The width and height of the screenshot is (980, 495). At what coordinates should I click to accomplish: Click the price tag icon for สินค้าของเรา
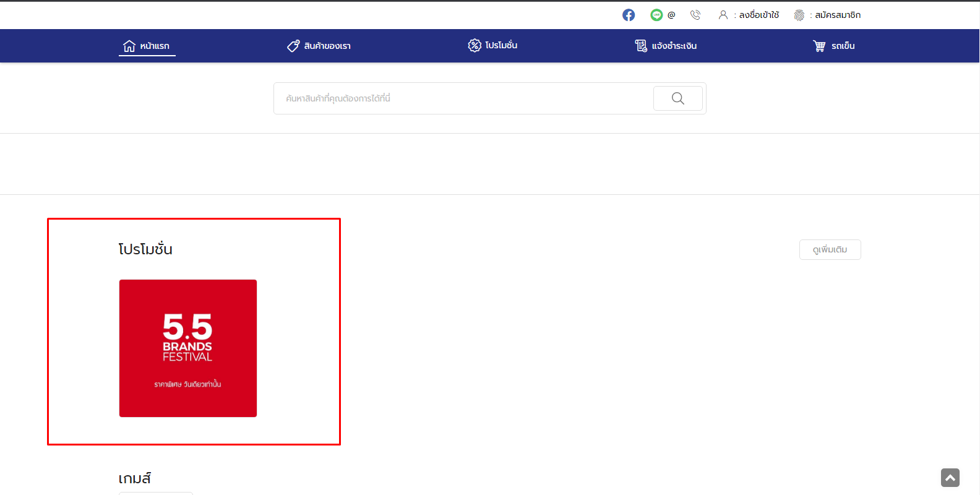point(293,46)
